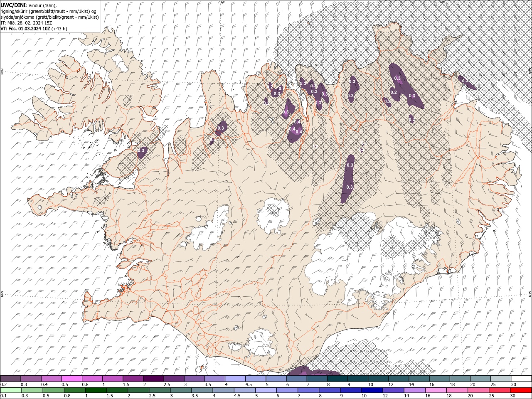
Task: Click the 'VT: Fös. 01.03.2024 10Z (+43 h)' line
Action: point(34,29)
